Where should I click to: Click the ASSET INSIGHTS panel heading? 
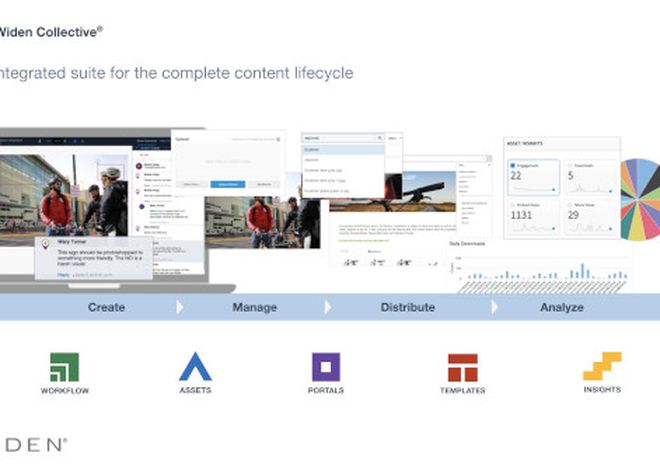[524, 143]
